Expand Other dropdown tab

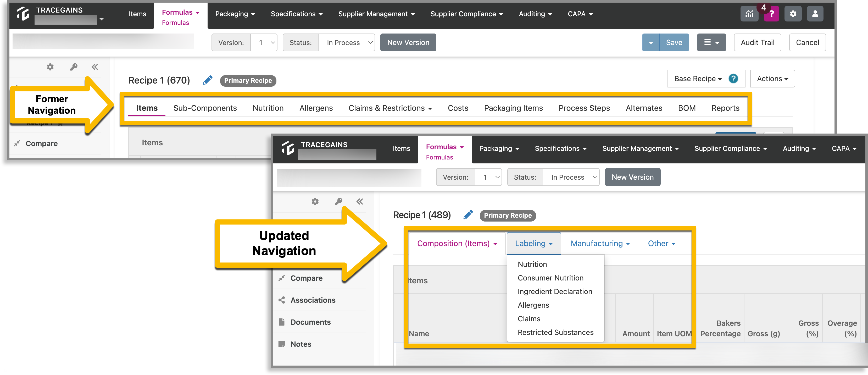tap(662, 243)
